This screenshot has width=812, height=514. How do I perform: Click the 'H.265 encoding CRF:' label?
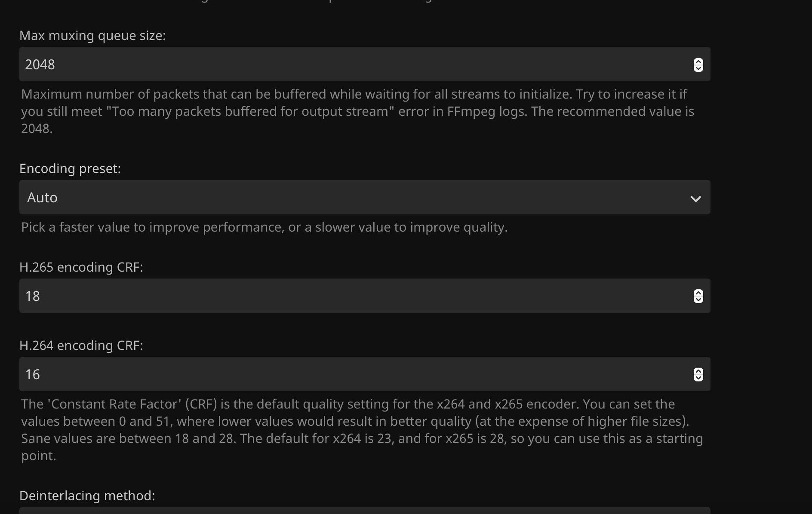point(81,267)
